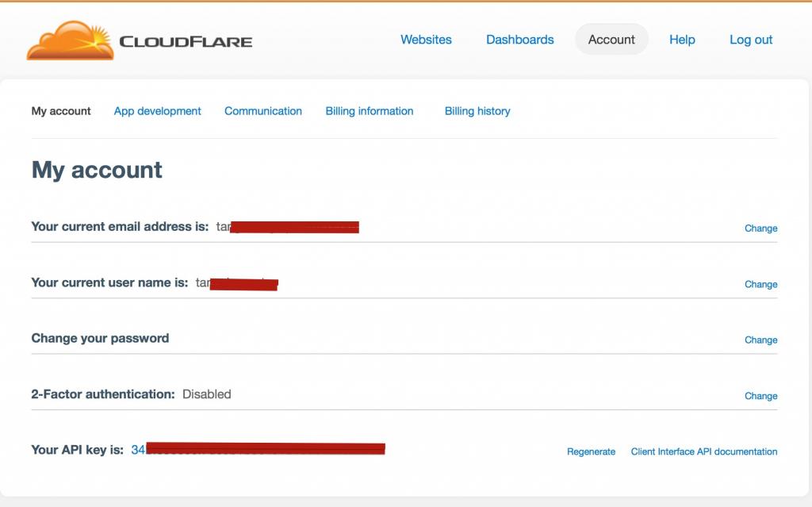Change the current user name

(760, 284)
